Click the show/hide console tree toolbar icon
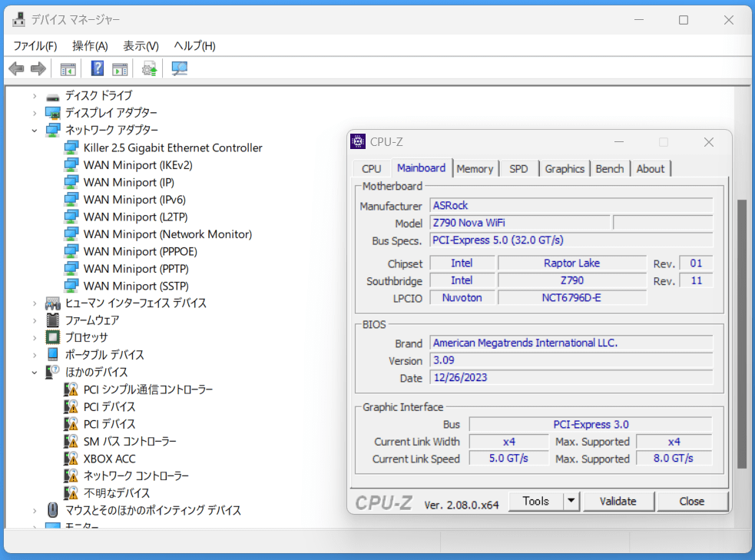This screenshot has width=755, height=560. point(68,69)
